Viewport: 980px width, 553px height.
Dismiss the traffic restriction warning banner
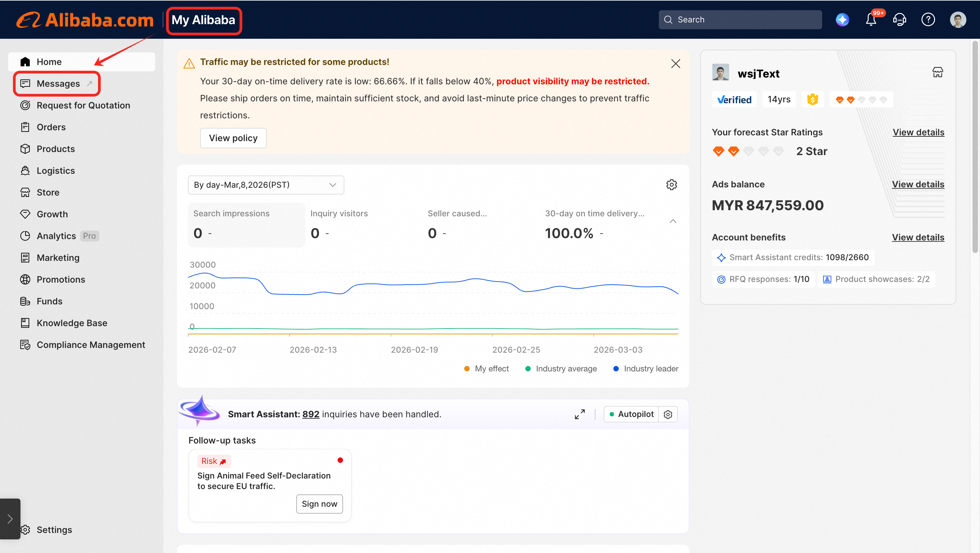[675, 64]
